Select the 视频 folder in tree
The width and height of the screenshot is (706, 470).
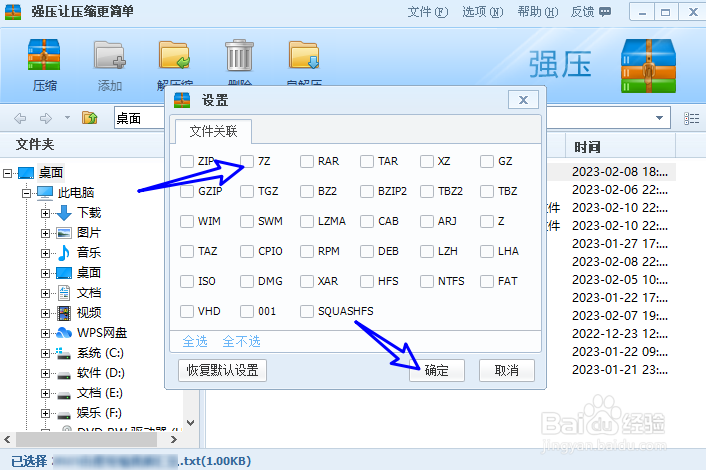[89, 313]
